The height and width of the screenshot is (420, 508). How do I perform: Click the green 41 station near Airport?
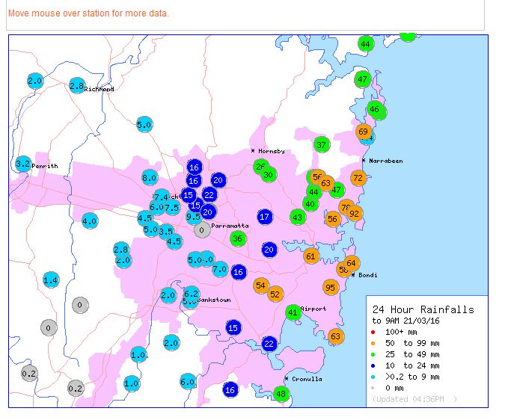(293, 312)
